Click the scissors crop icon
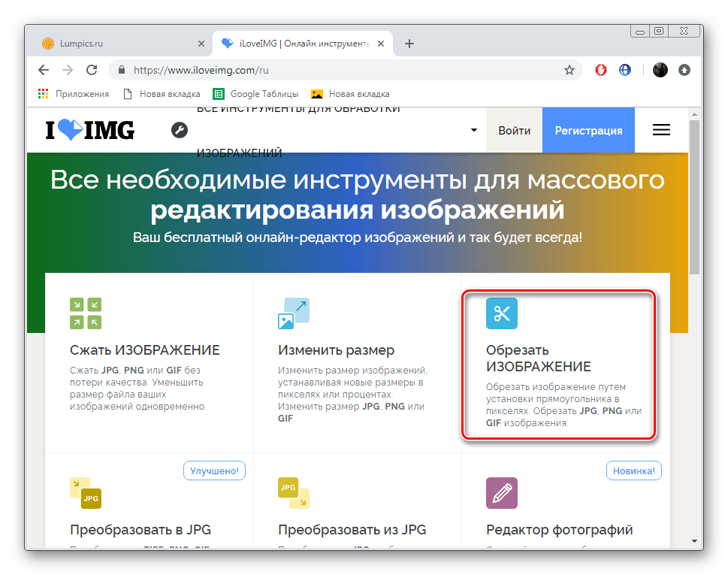 pos(501,313)
